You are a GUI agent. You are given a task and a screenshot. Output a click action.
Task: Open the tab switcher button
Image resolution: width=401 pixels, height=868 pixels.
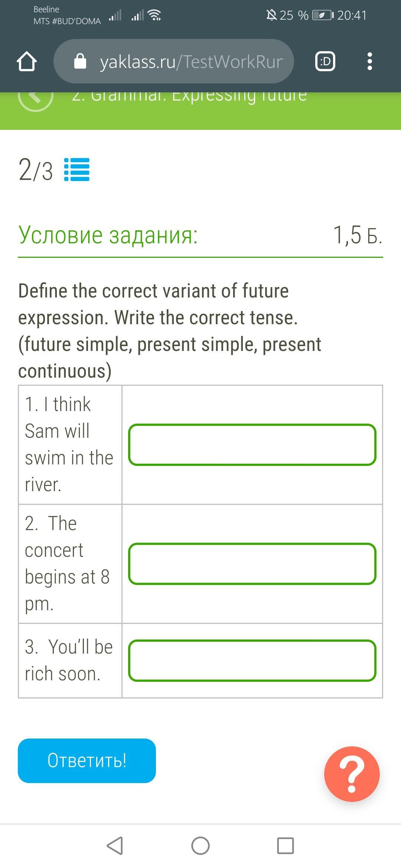(x=325, y=61)
